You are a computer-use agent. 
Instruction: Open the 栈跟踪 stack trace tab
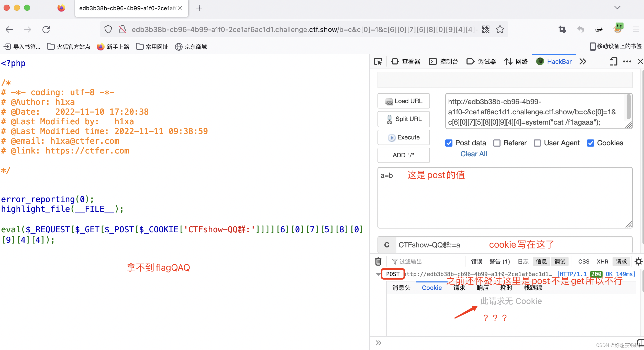point(533,288)
